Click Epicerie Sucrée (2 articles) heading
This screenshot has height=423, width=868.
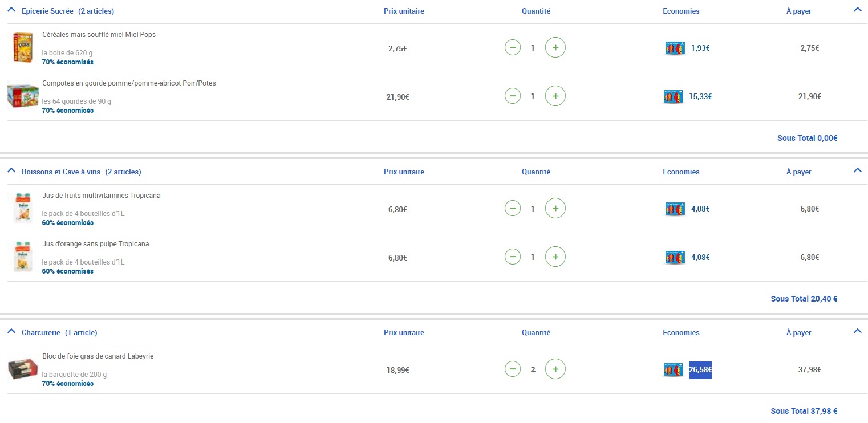68,11
